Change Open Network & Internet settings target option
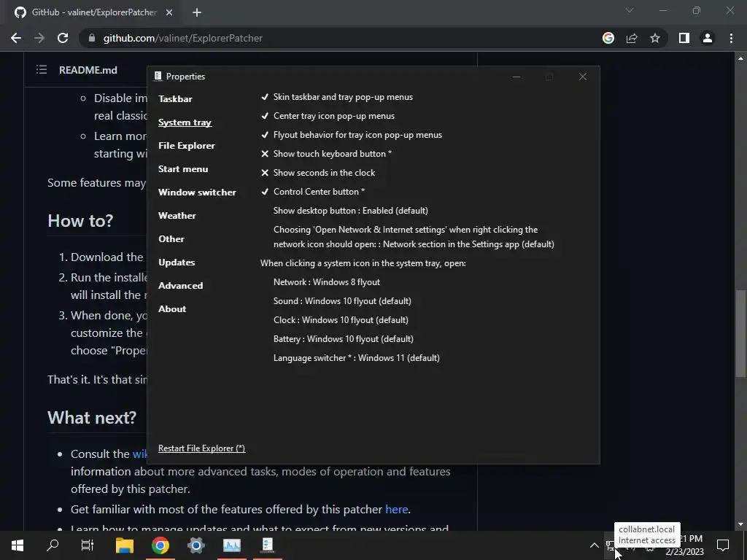 tap(414, 237)
